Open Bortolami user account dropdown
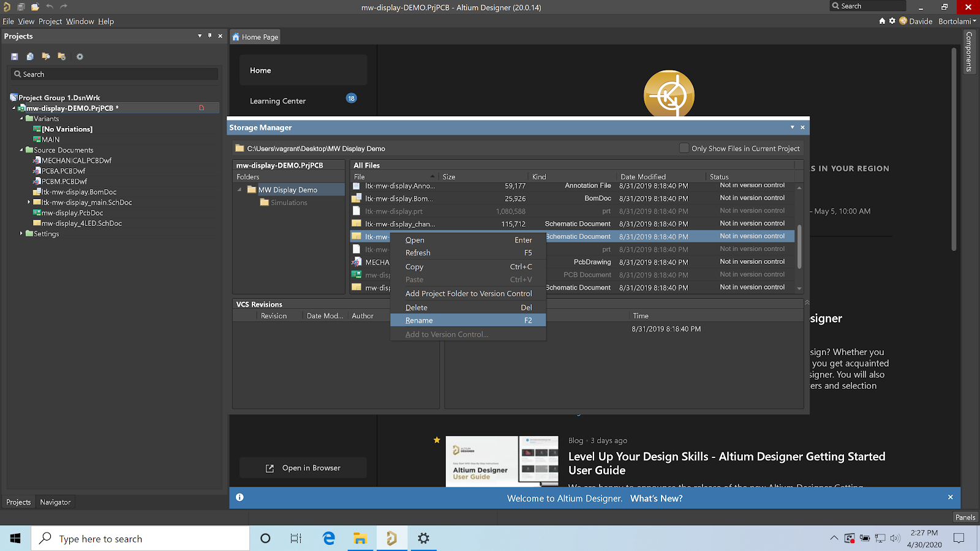980x551 pixels. [x=957, y=21]
